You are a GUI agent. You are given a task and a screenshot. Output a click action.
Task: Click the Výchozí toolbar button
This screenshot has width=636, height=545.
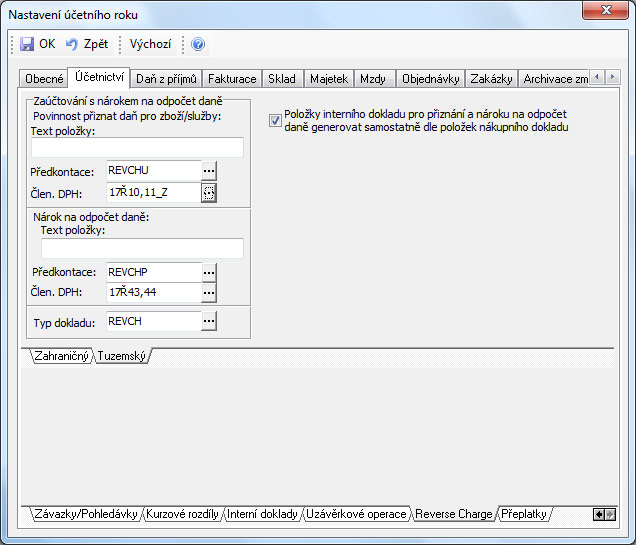point(150,44)
